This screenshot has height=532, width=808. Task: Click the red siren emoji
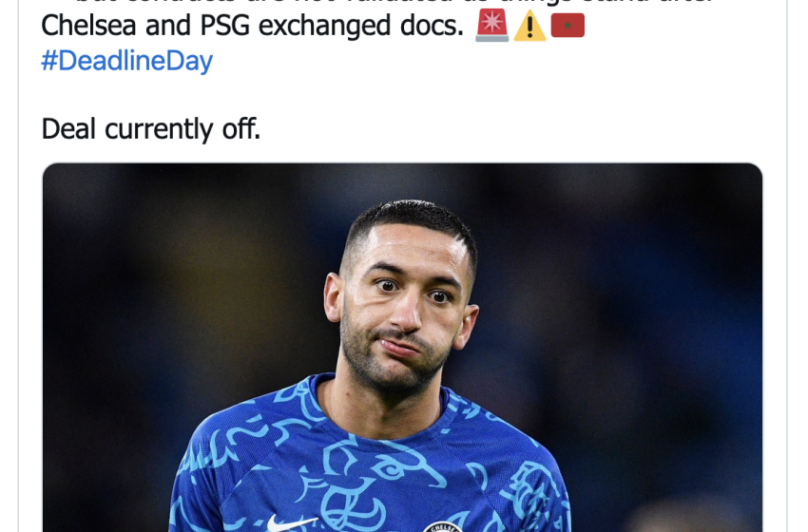click(x=491, y=26)
